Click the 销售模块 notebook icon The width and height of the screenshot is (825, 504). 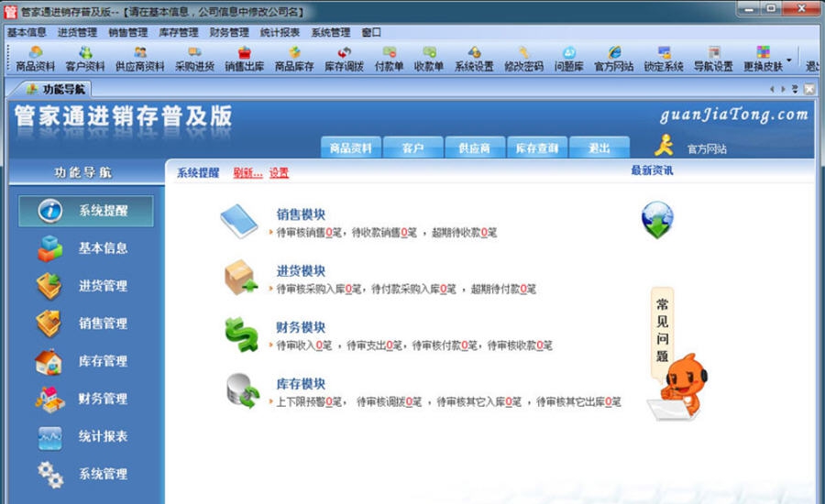pyautogui.click(x=239, y=221)
